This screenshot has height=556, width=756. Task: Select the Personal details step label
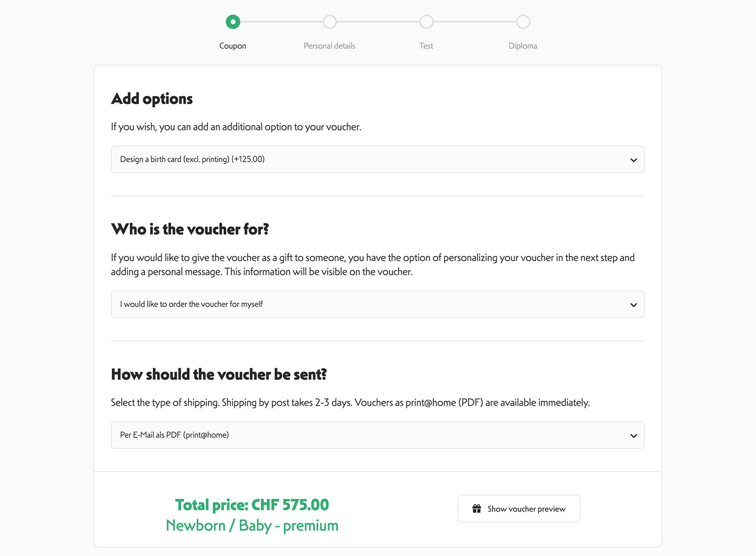tap(329, 45)
